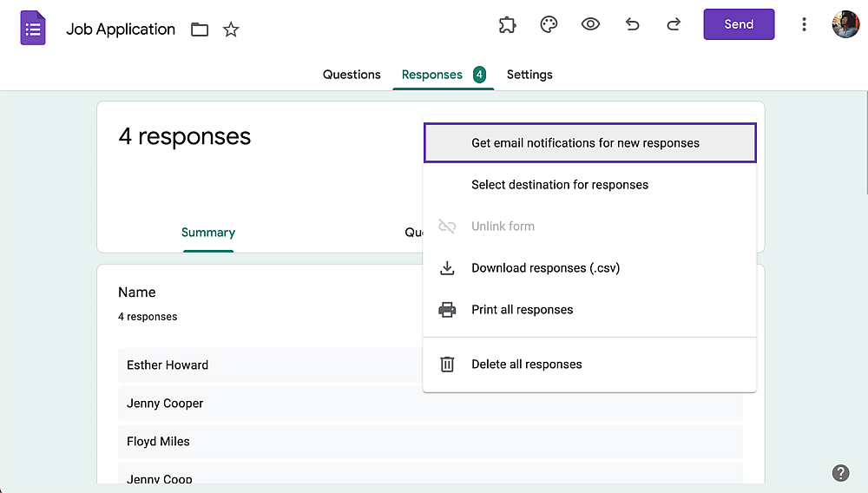Open the More options three-dot menu
868x493 pixels.
[x=804, y=24]
